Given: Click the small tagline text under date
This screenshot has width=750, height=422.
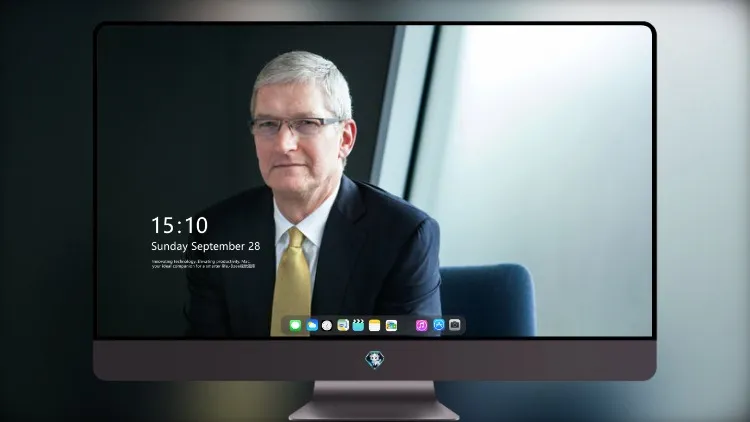Looking at the screenshot, I should click(x=203, y=264).
